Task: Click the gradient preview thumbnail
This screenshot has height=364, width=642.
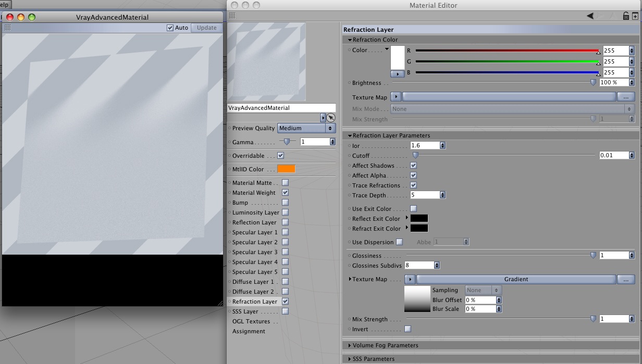Action: pos(417,299)
